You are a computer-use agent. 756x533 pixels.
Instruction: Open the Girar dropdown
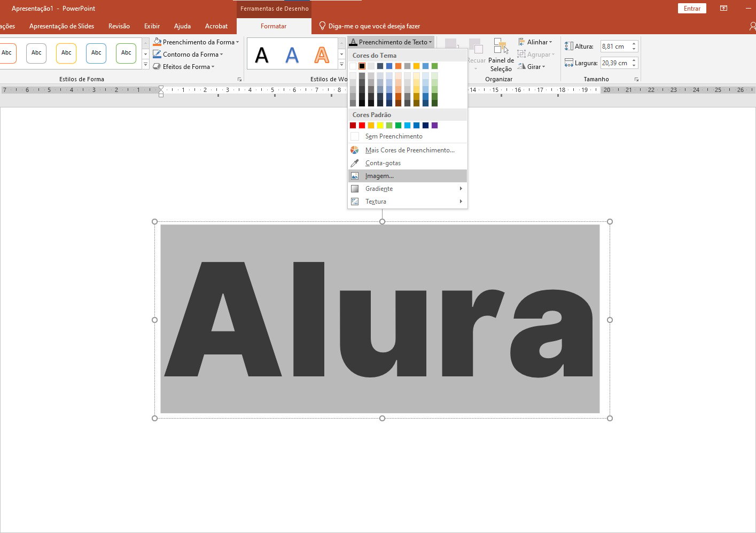(x=543, y=67)
